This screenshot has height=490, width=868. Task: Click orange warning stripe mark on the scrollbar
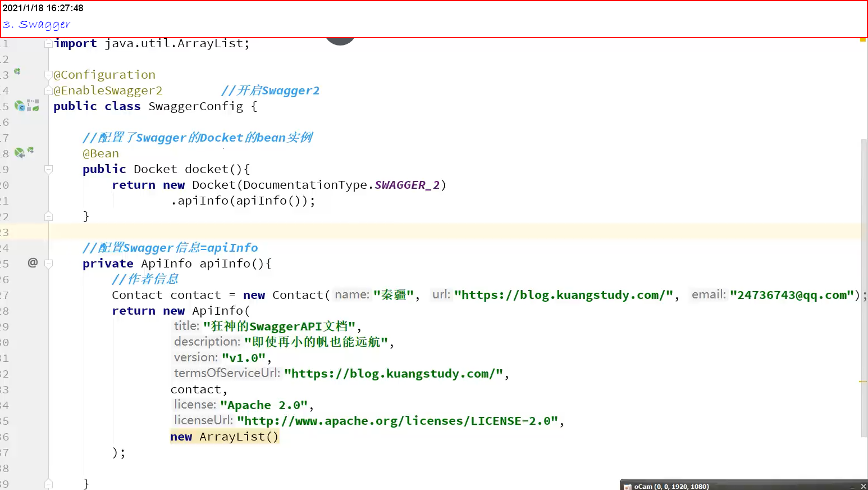tap(863, 382)
